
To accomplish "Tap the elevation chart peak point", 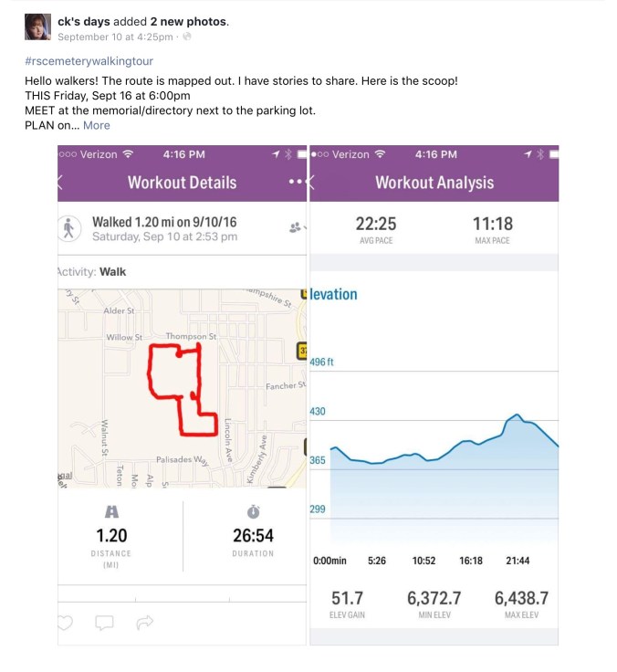I will coord(517,415).
